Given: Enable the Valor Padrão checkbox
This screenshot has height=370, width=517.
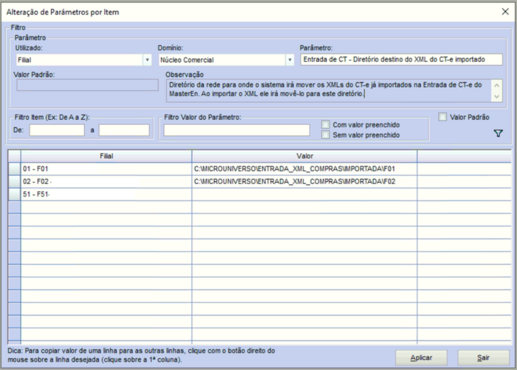Looking at the screenshot, I should coord(442,117).
